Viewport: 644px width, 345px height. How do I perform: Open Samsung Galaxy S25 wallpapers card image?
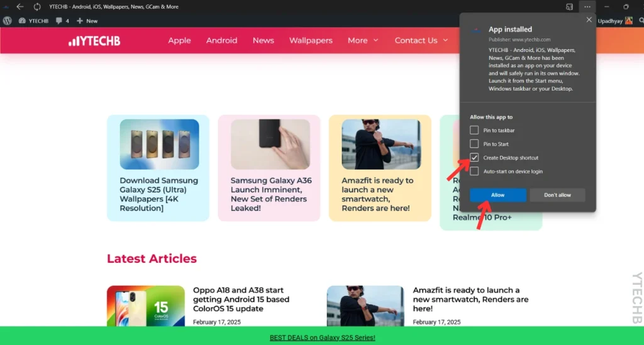[x=159, y=144]
